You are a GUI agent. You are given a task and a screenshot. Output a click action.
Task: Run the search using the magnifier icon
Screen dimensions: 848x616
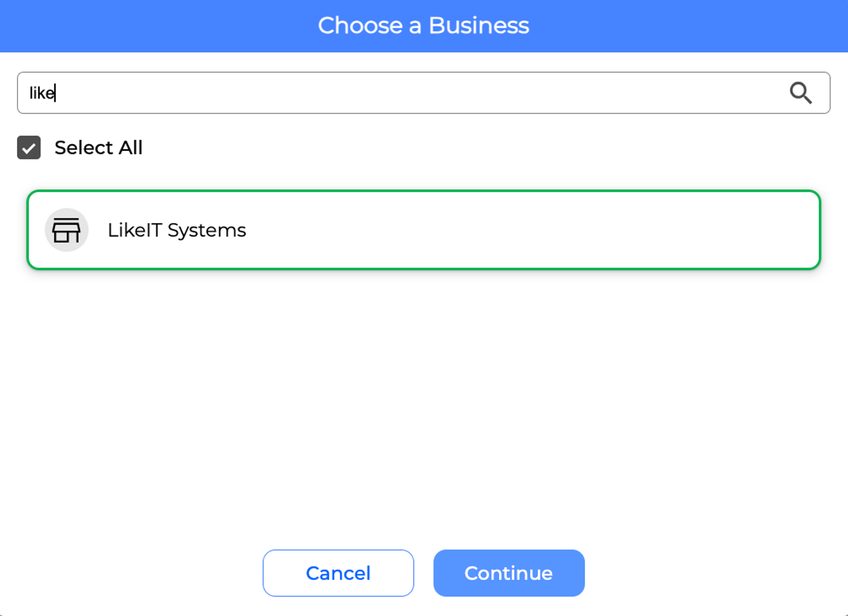(800, 93)
